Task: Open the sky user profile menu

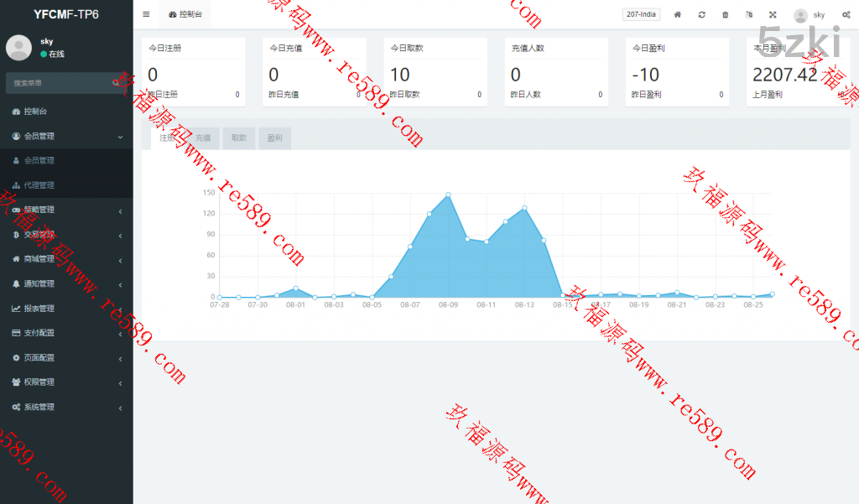Action: pos(810,15)
